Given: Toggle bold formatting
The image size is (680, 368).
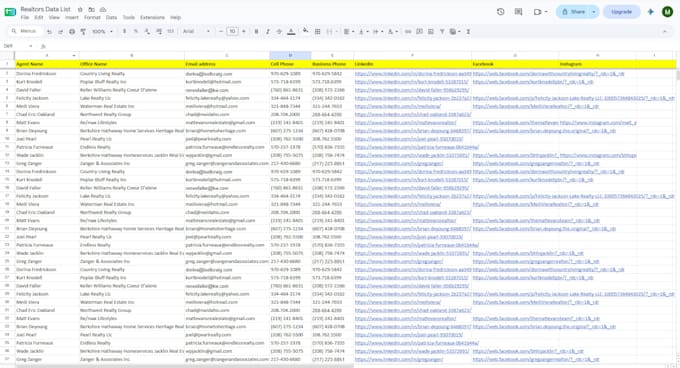Looking at the screenshot, I should click(256, 32).
